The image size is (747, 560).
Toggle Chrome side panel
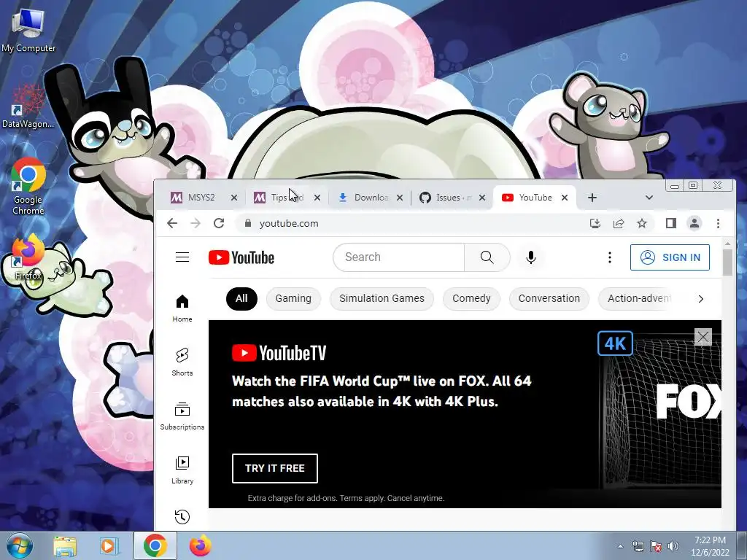tap(671, 223)
